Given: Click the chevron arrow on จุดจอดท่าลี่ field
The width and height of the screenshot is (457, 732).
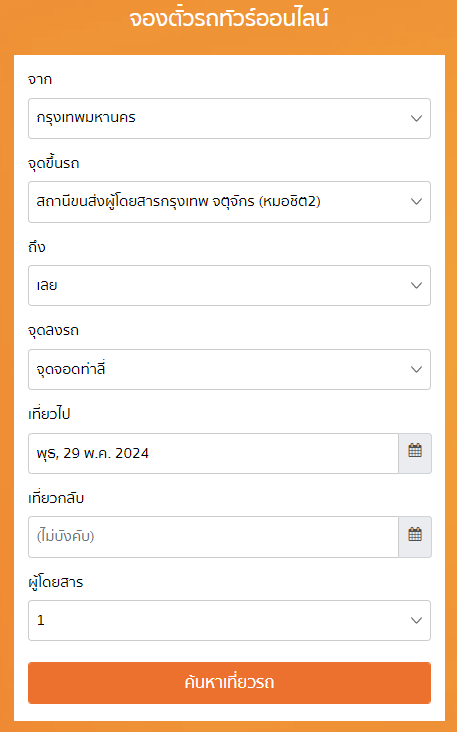Looking at the screenshot, I should click(x=416, y=369).
